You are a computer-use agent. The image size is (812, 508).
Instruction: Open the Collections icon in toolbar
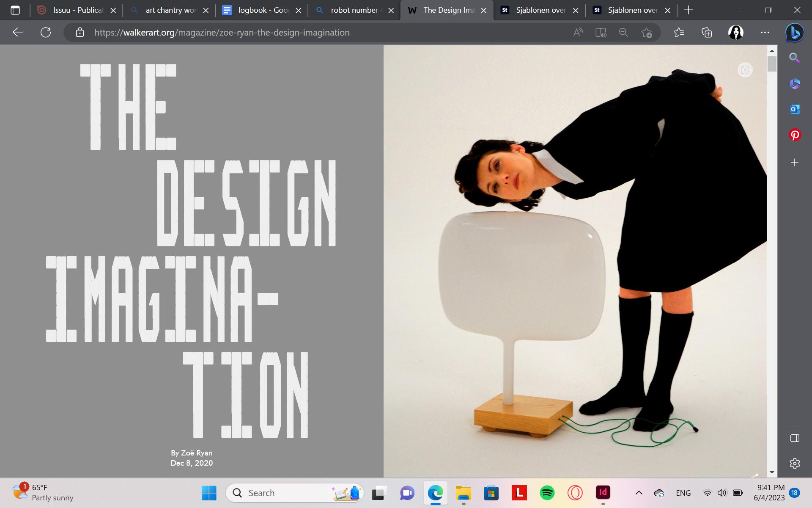pos(707,33)
